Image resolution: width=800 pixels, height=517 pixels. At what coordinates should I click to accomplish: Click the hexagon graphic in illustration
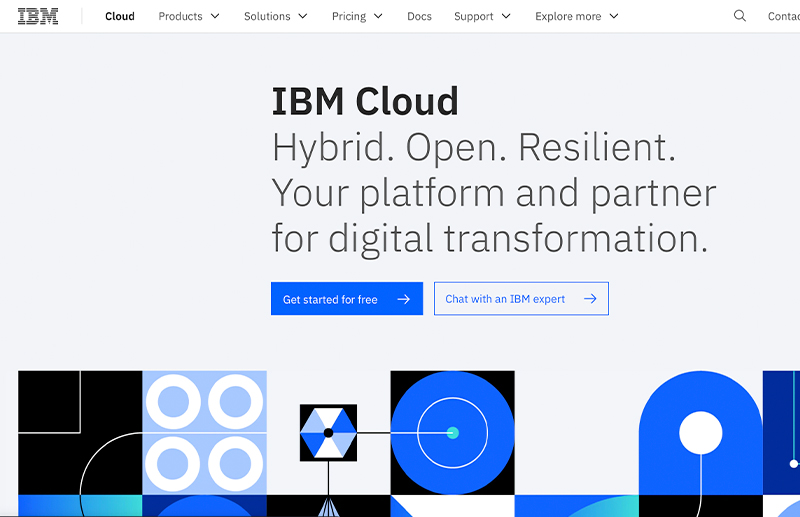point(329,433)
